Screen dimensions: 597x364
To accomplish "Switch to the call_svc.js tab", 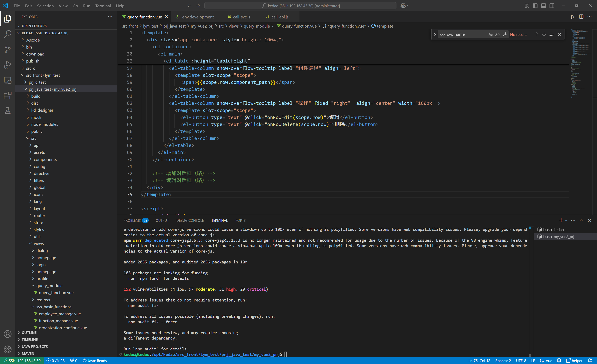I will [x=241, y=17].
